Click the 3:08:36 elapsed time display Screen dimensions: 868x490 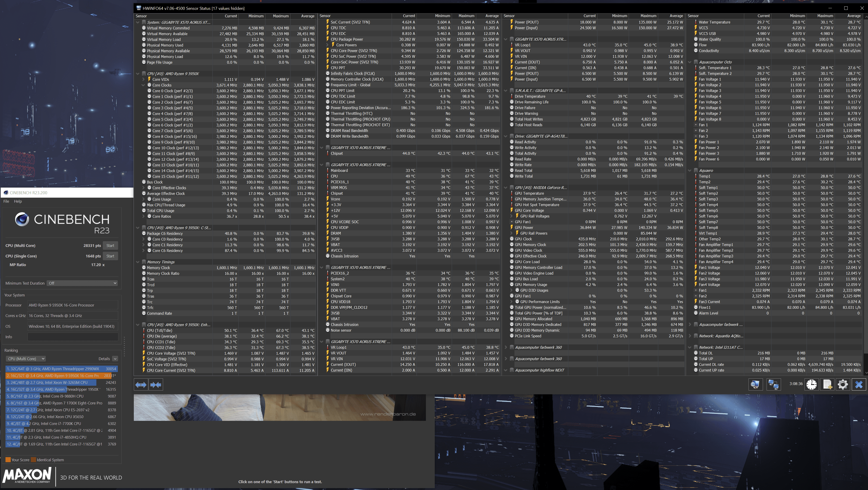[796, 384]
